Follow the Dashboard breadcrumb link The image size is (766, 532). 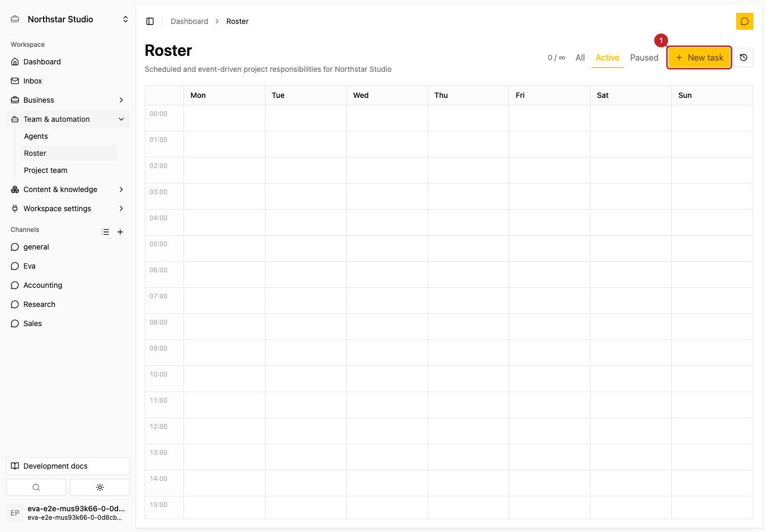(x=189, y=21)
